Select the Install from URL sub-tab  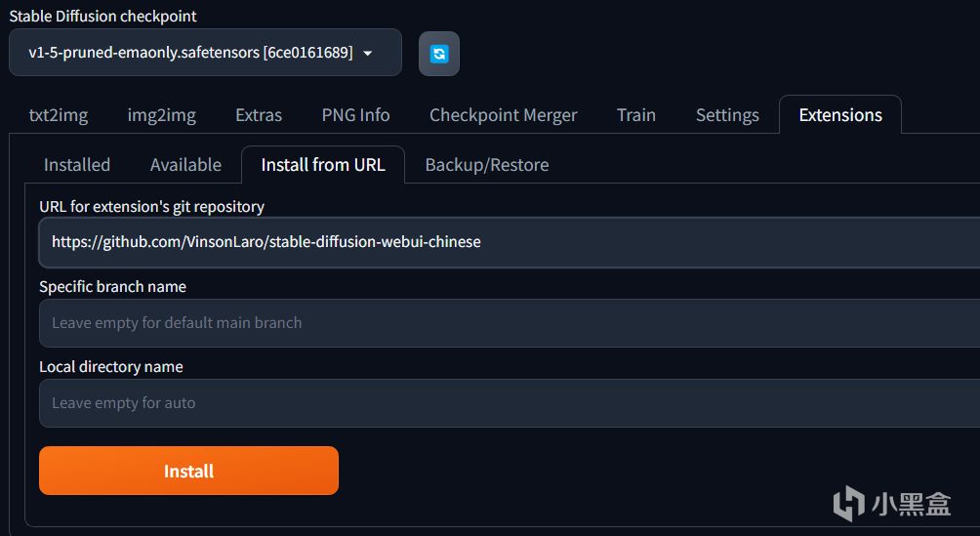click(323, 165)
